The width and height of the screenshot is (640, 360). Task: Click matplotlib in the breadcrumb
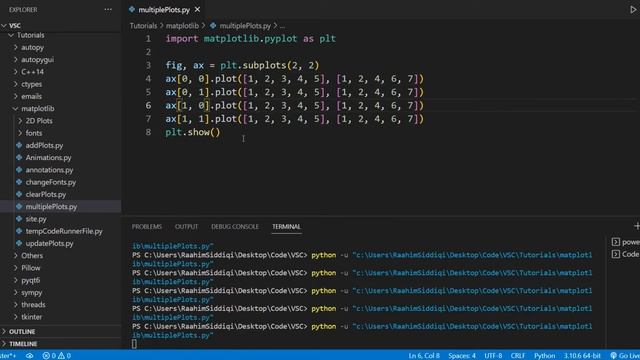[182, 26]
